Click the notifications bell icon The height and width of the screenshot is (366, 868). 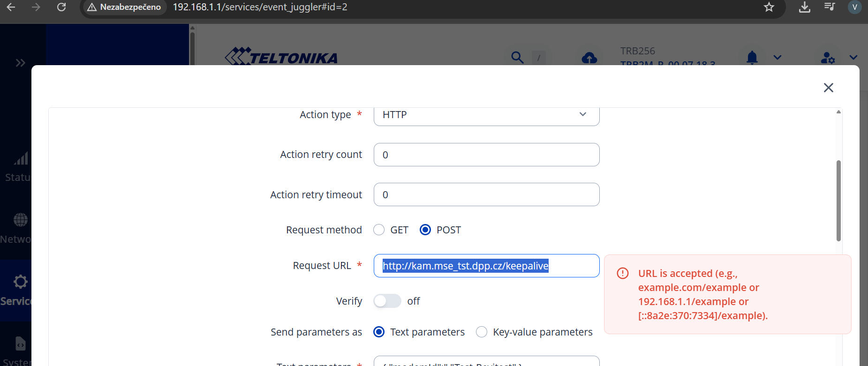(x=752, y=57)
